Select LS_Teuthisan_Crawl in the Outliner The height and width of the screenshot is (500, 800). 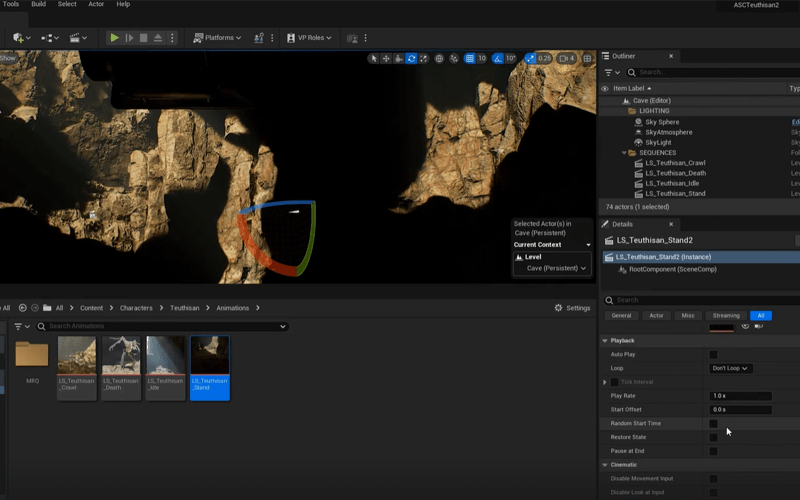[675, 163]
